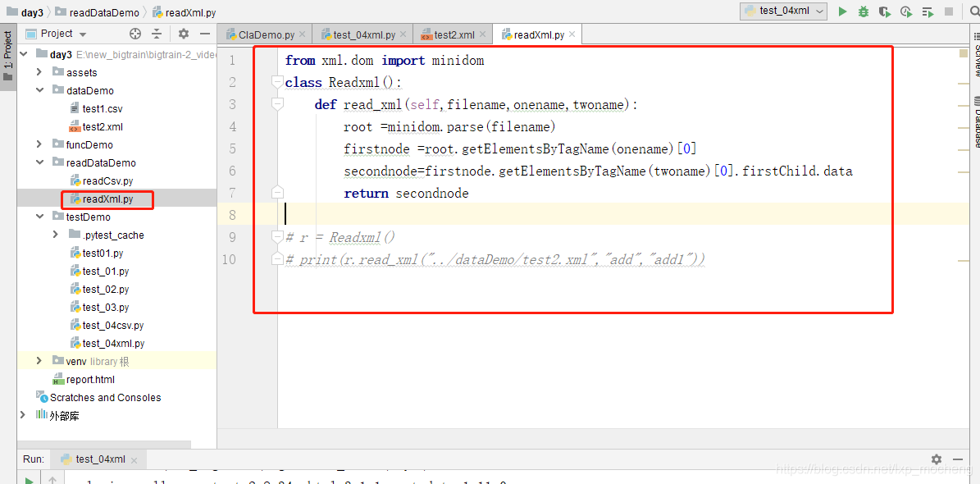This screenshot has width=980, height=484.
Task: Close the test_04xml.py editor tab
Action: click(403, 35)
